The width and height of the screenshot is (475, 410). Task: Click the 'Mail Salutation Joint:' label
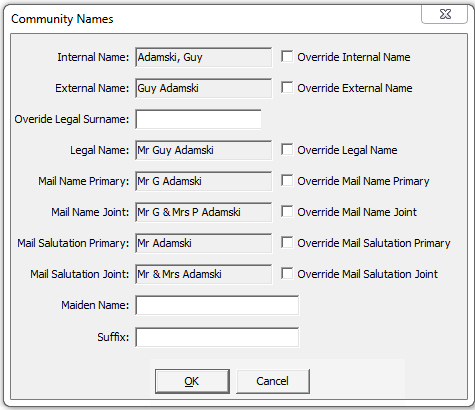pos(80,274)
